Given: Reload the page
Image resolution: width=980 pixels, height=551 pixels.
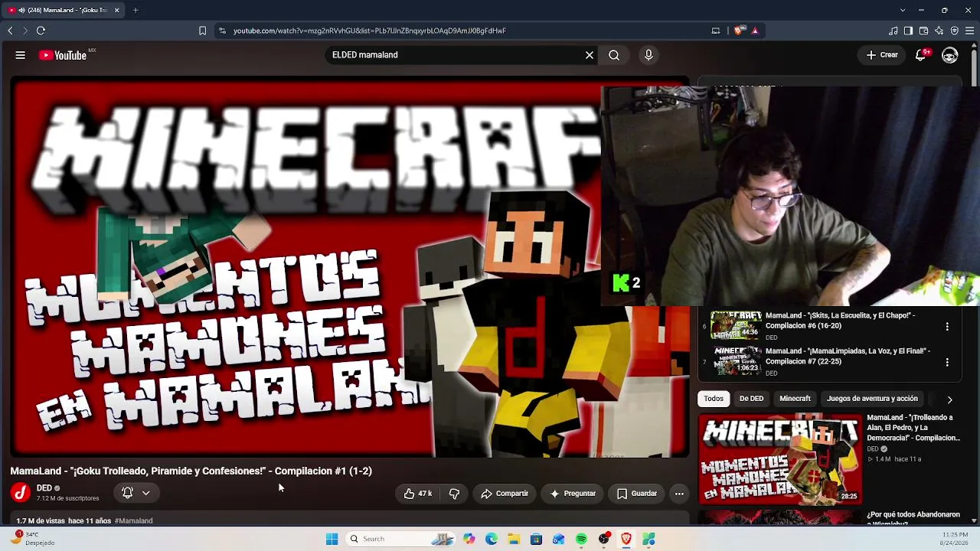Looking at the screenshot, I should tap(41, 31).
